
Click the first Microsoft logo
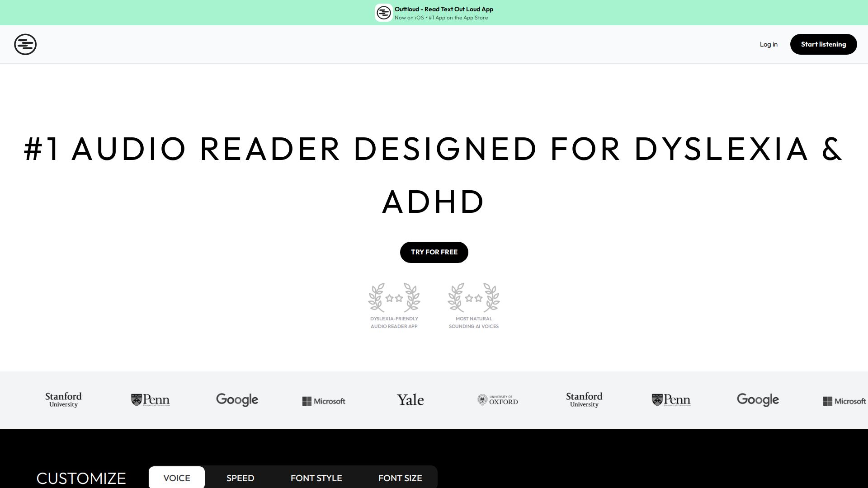coord(324,401)
